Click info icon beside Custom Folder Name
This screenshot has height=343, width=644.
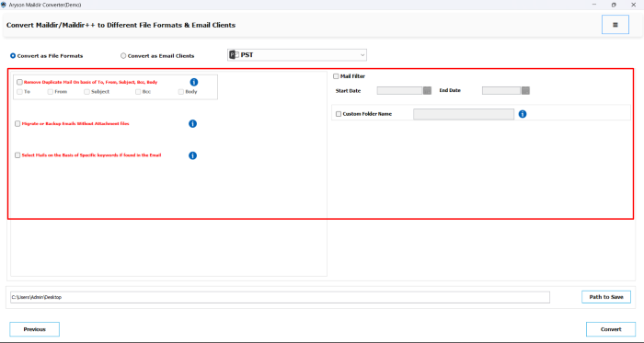(523, 114)
